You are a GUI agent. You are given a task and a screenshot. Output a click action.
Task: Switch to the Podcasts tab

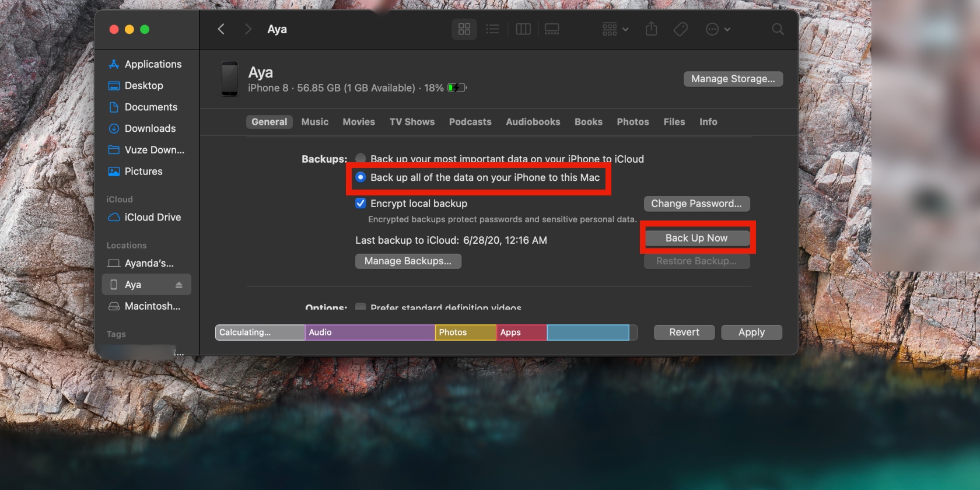click(470, 122)
